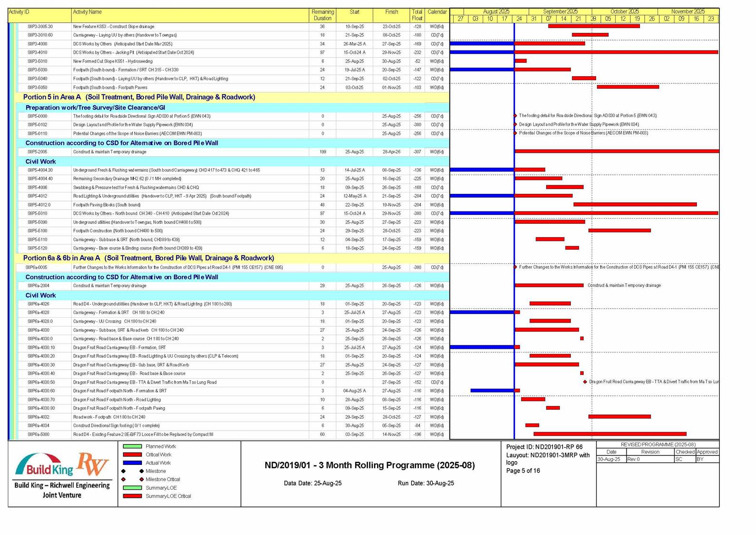Image resolution: width=756 pixels, height=535 pixels.
Task: Click the black Milestone diamond legend symbol
Action: [123, 471]
